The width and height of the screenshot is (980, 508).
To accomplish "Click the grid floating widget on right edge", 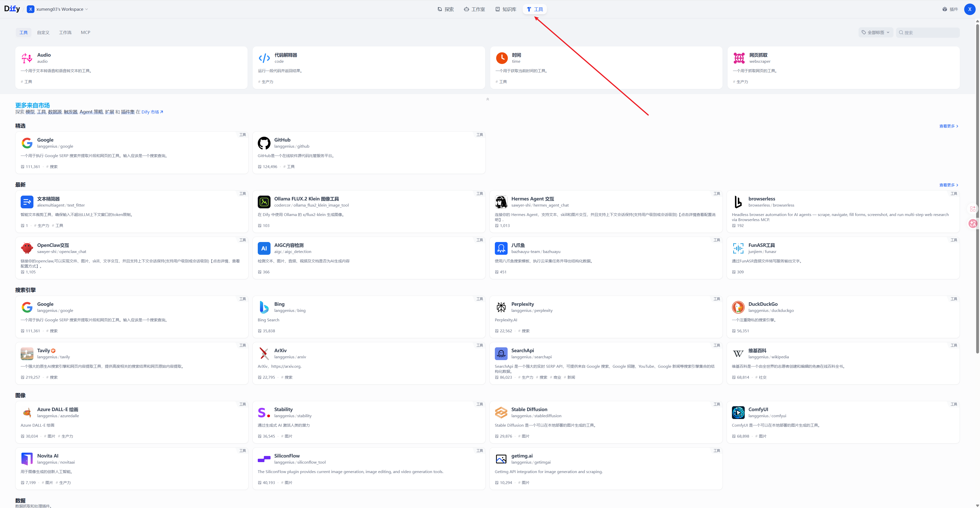I will tap(973, 209).
